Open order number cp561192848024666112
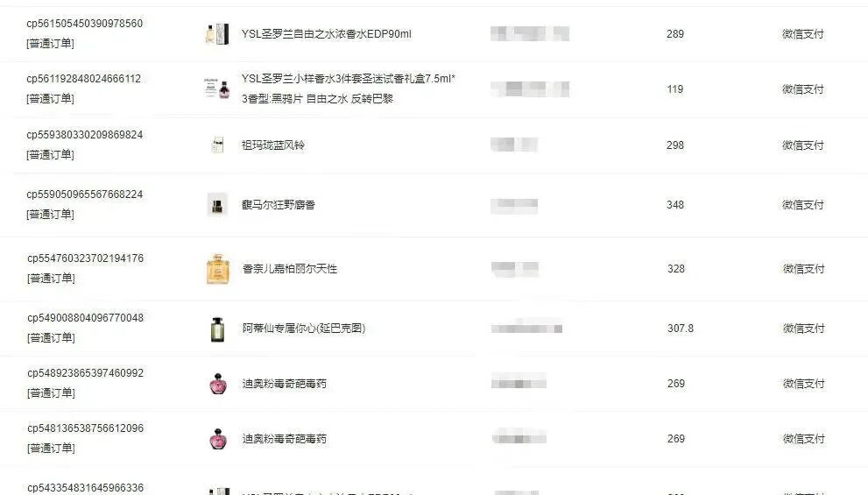This screenshot has width=868, height=495. 83,79
